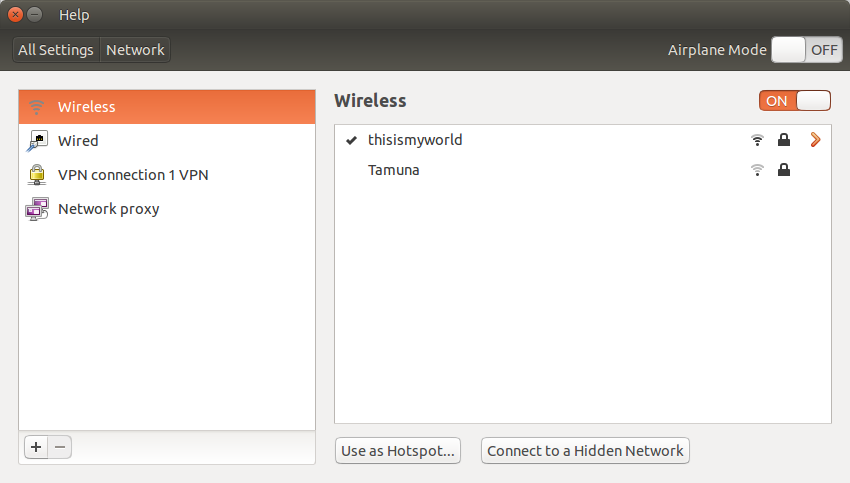Click Connect to a Hidden Network
Image resolution: width=850 pixels, height=483 pixels.
point(585,450)
